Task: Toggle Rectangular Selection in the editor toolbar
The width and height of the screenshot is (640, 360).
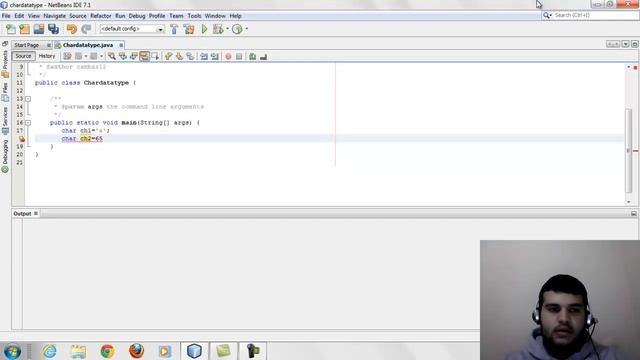Action: tap(155, 56)
